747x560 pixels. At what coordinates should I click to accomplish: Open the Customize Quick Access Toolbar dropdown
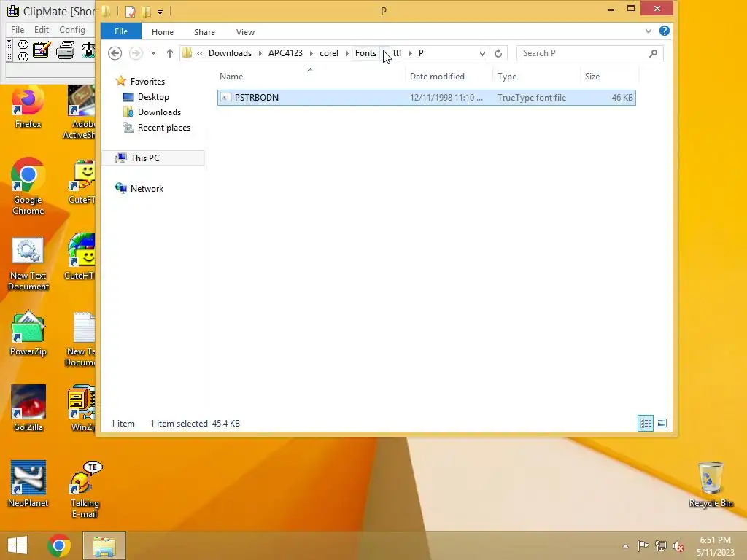pos(160,12)
